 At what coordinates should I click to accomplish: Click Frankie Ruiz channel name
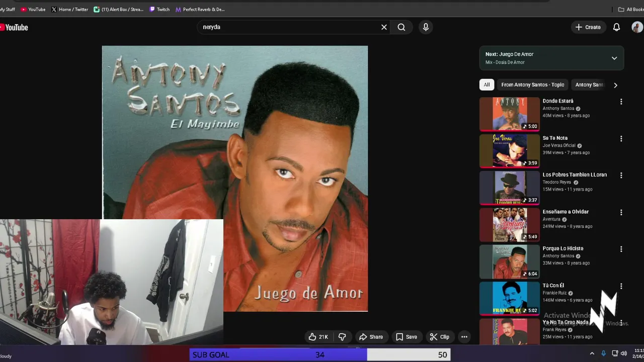pos(554,293)
